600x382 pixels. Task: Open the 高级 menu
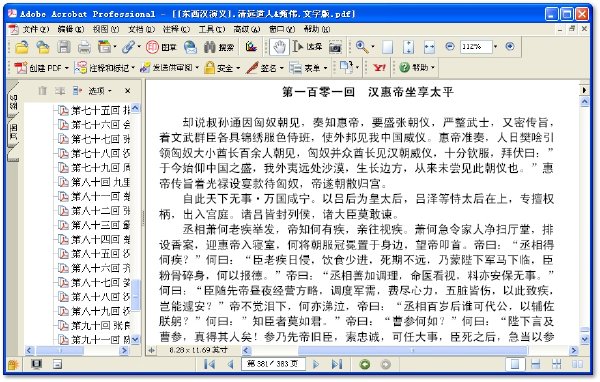coord(247,29)
